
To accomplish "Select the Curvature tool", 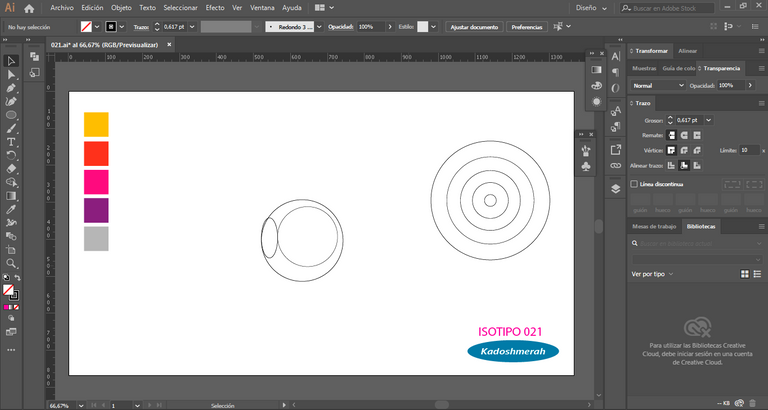I will pos(11,101).
